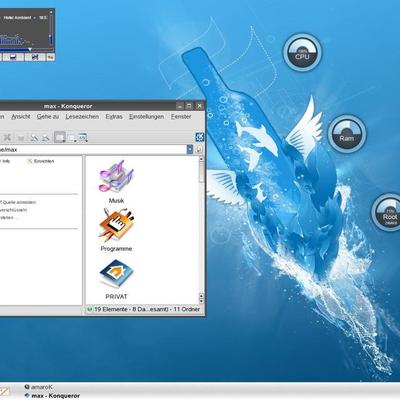Image resolution: width=400 pixels, height=400 pixels.
Task: Open the Programme folder icon
Action: [116, 225]
